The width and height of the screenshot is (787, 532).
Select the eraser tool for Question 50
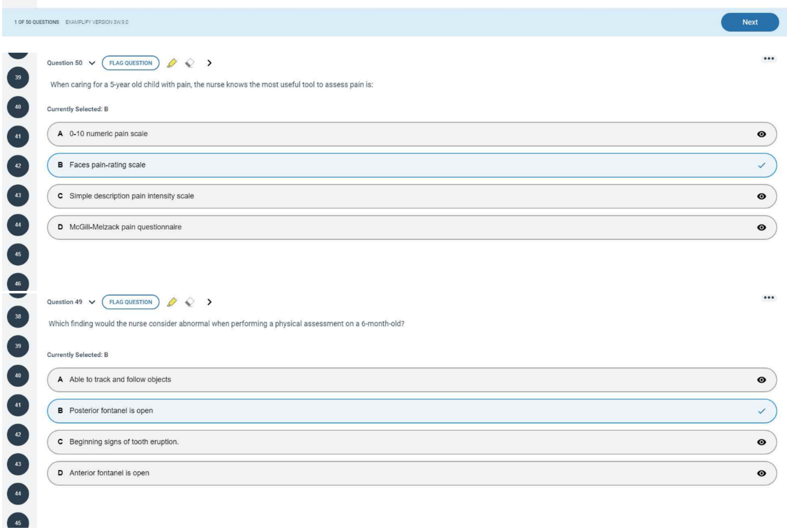click(x=190, y=63)
